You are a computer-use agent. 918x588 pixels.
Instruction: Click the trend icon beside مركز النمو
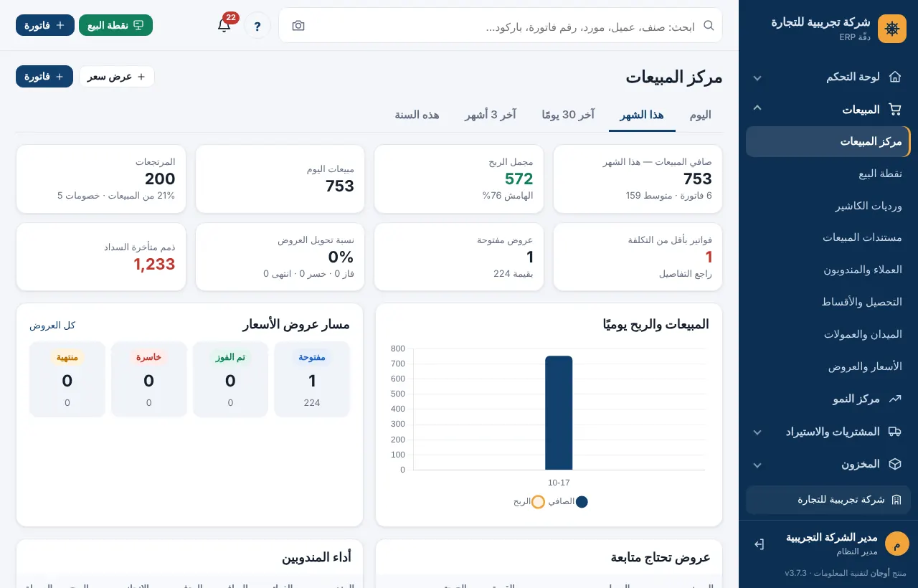tap(895, 399)
